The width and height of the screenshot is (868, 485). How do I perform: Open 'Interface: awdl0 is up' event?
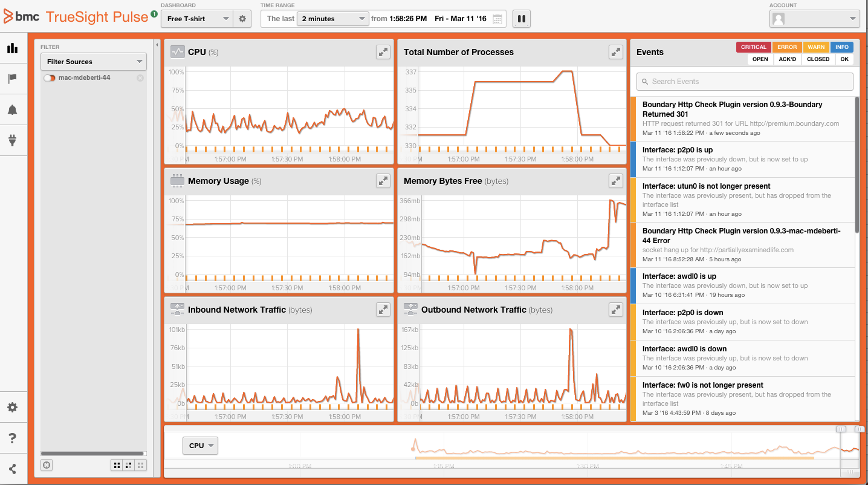[743, 285]
